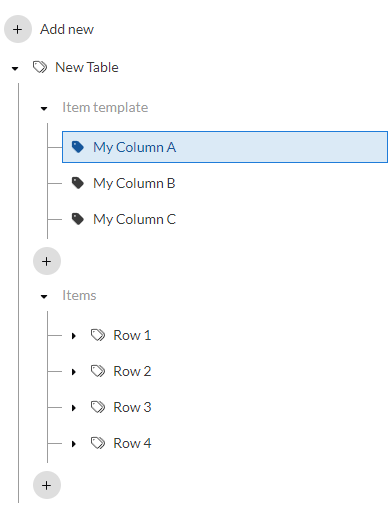Expand Row 1 using its arrow
389x507 pixels.
coord(74,336)
